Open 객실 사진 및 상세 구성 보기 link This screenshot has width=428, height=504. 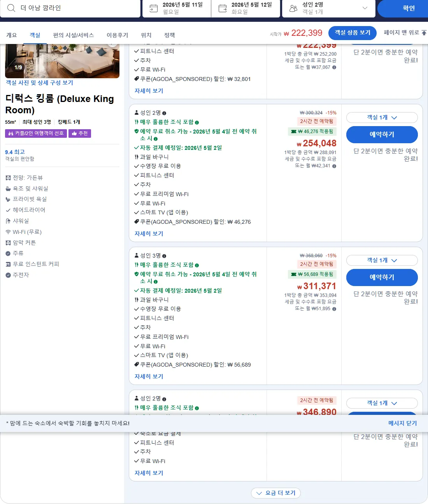tap(39, 83)
